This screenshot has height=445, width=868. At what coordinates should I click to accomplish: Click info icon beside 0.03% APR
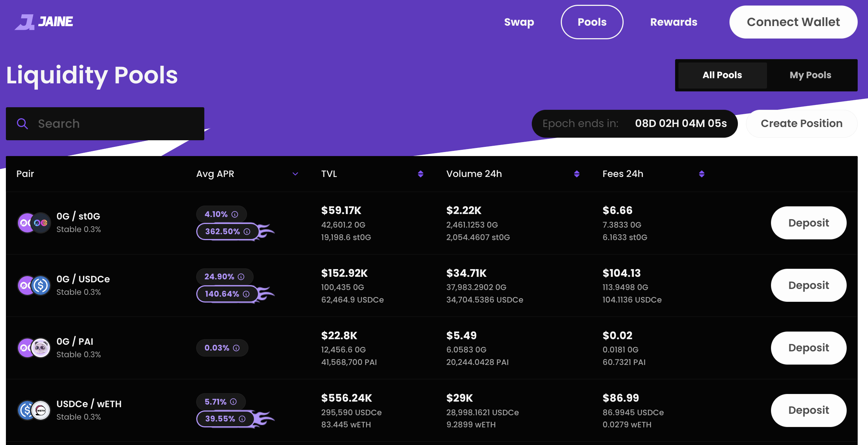point(236,348)
